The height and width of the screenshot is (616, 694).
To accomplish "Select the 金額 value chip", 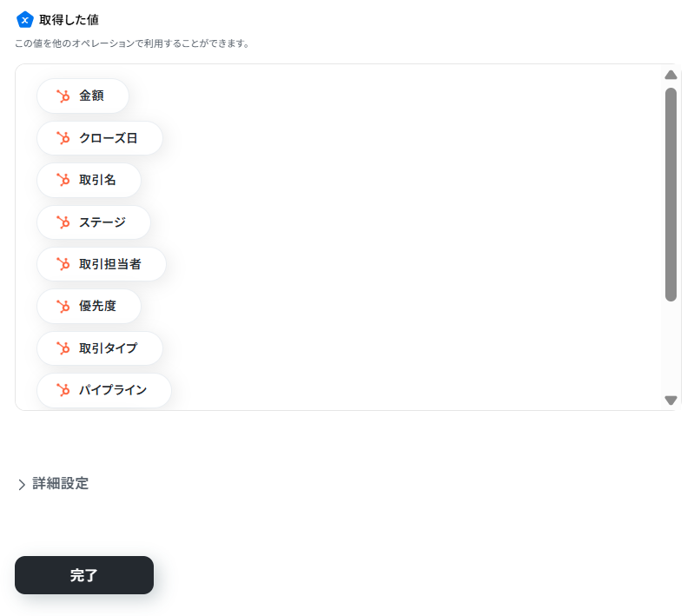I will (x=83, y=96).
